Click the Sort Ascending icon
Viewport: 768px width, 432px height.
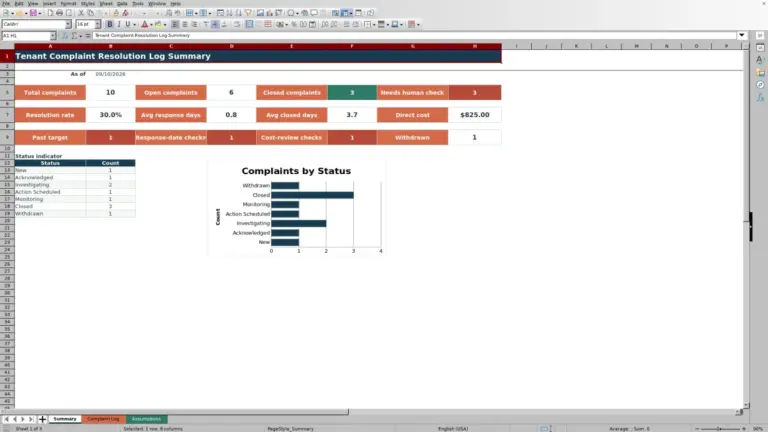pos(229,13)
